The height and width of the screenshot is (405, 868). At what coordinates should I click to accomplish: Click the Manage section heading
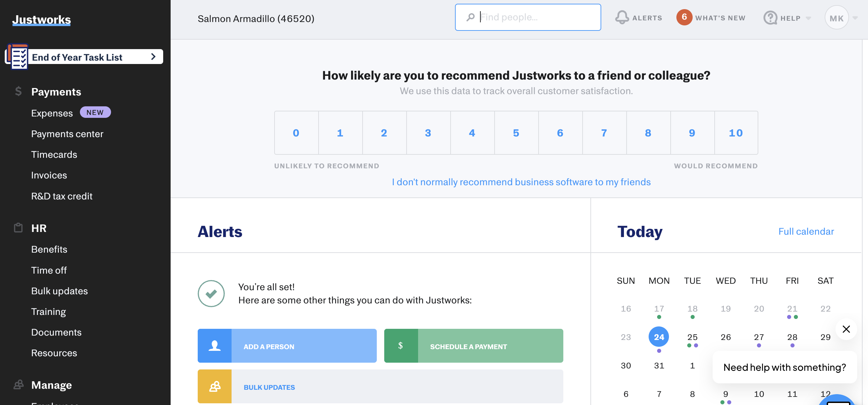click(x=51, y=385)
